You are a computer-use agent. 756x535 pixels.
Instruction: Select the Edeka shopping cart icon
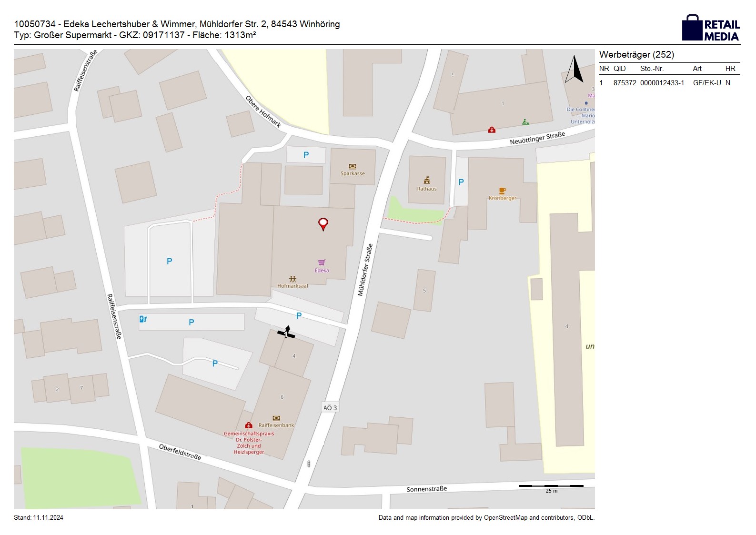tap(322, 262)
